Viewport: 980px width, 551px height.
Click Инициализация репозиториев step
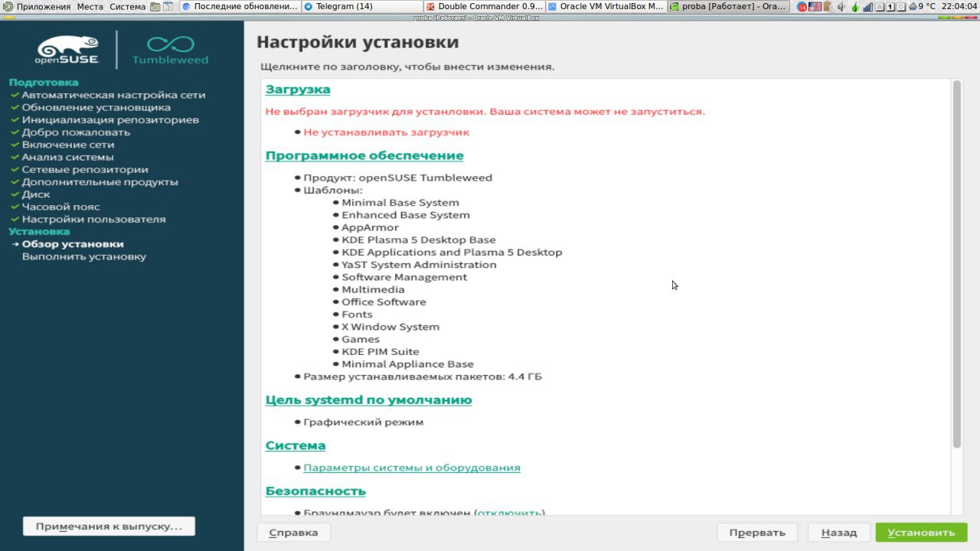pos(110,119)
